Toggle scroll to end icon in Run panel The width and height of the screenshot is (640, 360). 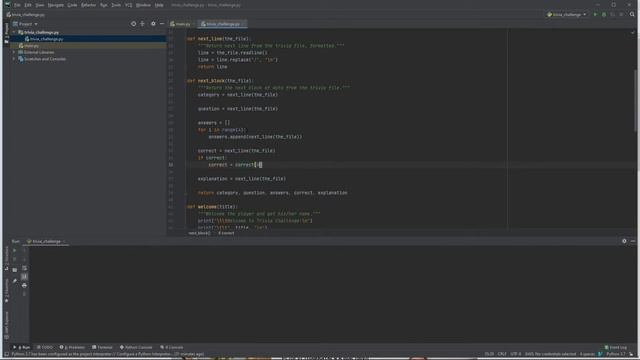(24, 277)
